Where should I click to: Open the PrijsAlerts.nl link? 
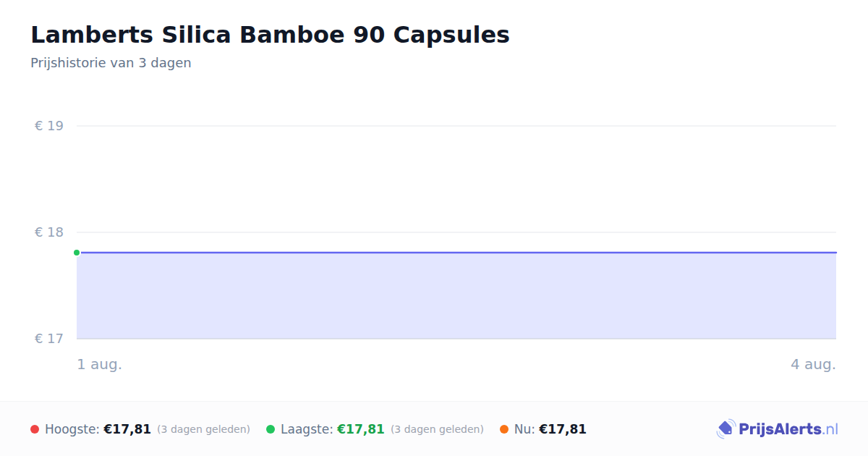788,429
